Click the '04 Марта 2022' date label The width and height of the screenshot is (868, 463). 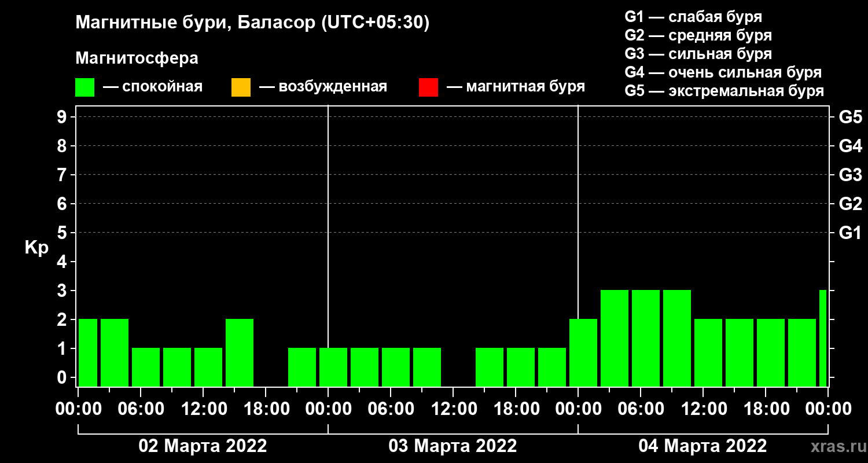tap(703, 446)
